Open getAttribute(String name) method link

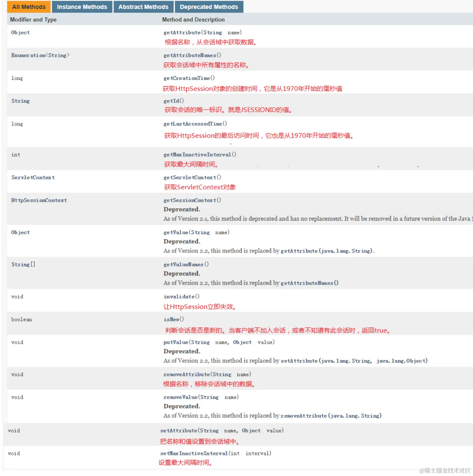pos(182,32)
